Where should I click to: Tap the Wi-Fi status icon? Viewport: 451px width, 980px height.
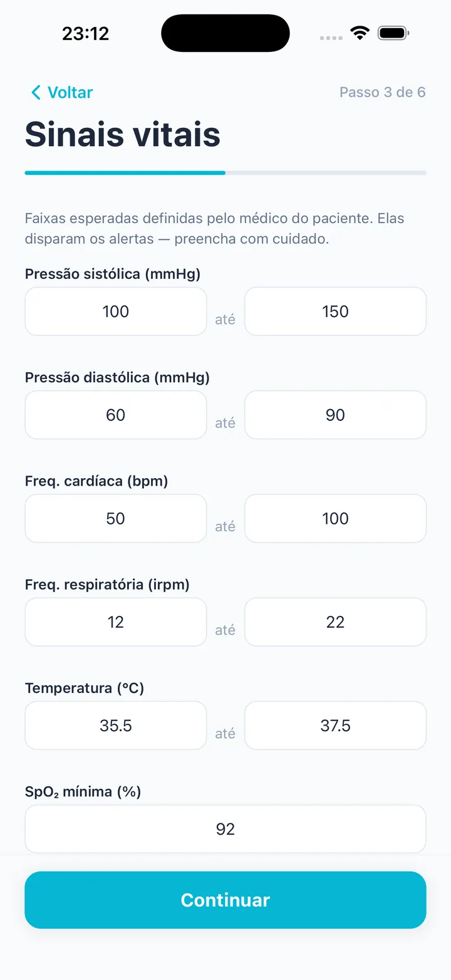point(360,33)
